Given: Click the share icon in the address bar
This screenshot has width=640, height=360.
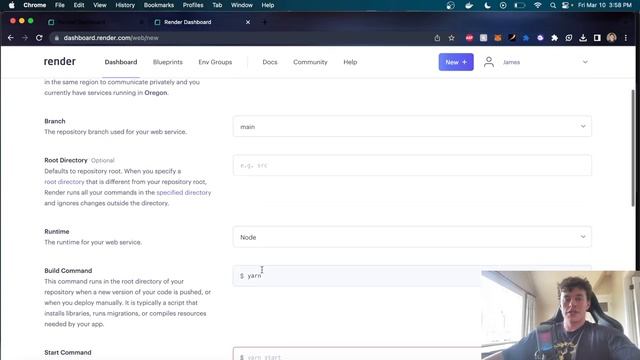Looking at the screenshot, I should coord(437,38).
